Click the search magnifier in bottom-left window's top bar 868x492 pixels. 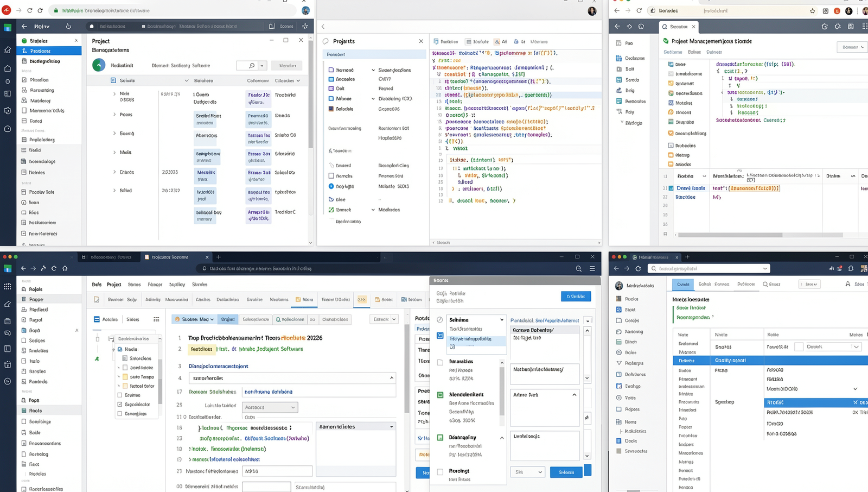(x=578, y=268)
